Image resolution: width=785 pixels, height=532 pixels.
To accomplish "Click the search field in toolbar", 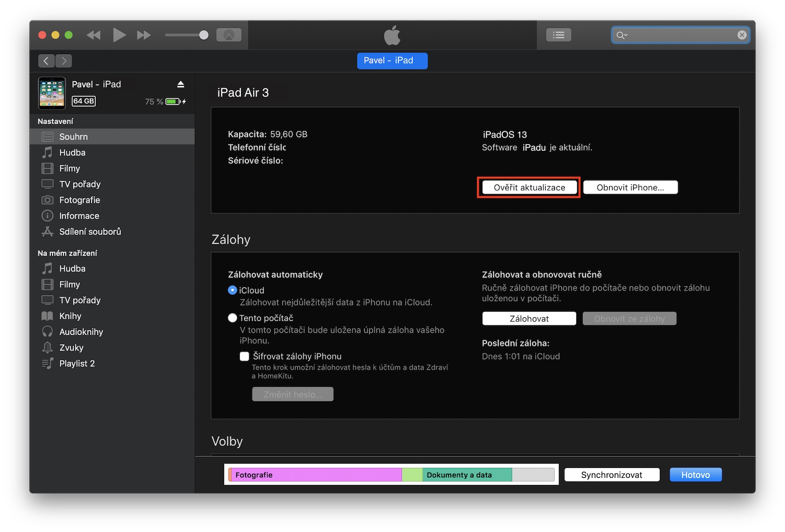I will click(x=680, y=35).
